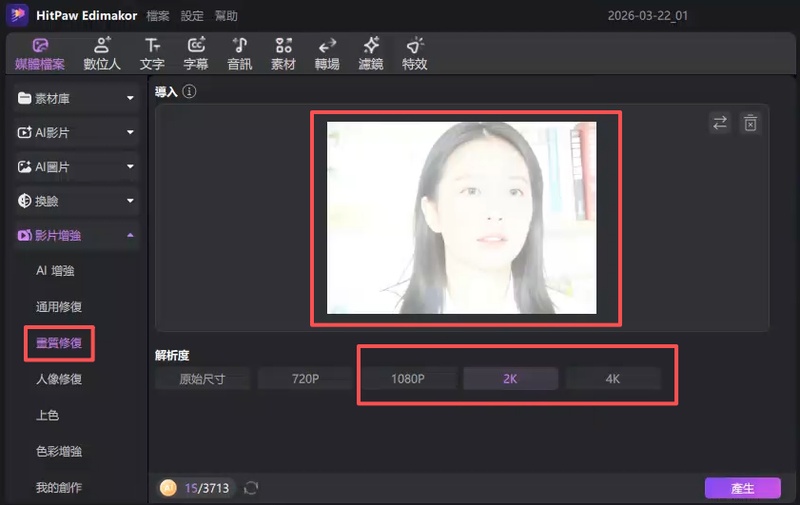Click the 15/3713 credits counter

207,488
